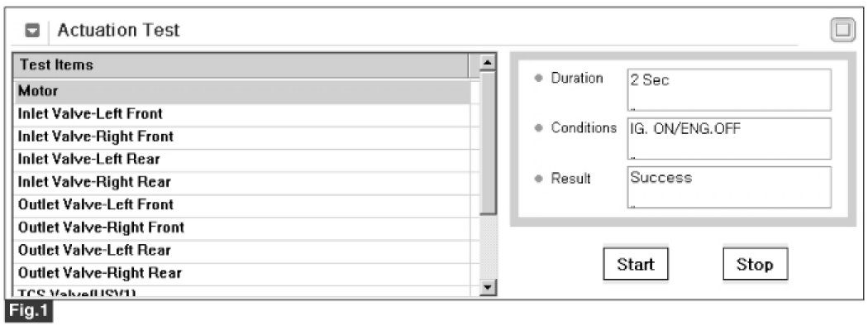The height and width of the screenshot is (326, 868).
Task: Click the Start button
Action: pos(636,264)
